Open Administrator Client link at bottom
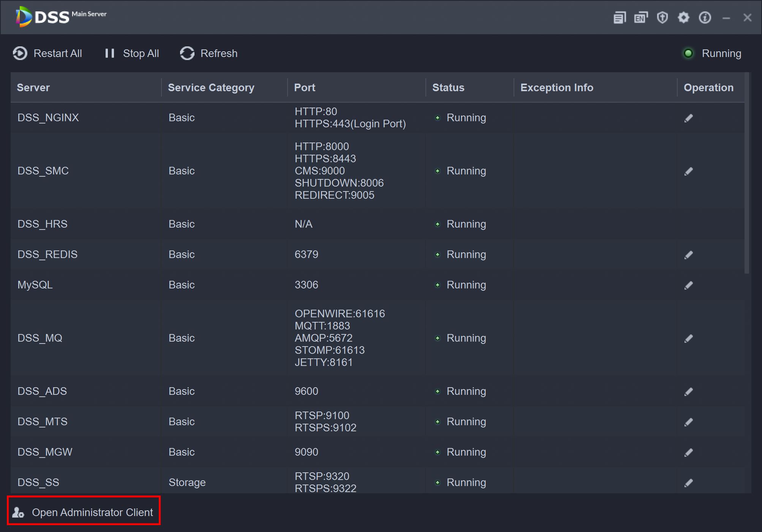The height and width of the screenshot is (532, 762). pyautogui.click(x=84, y=512)
